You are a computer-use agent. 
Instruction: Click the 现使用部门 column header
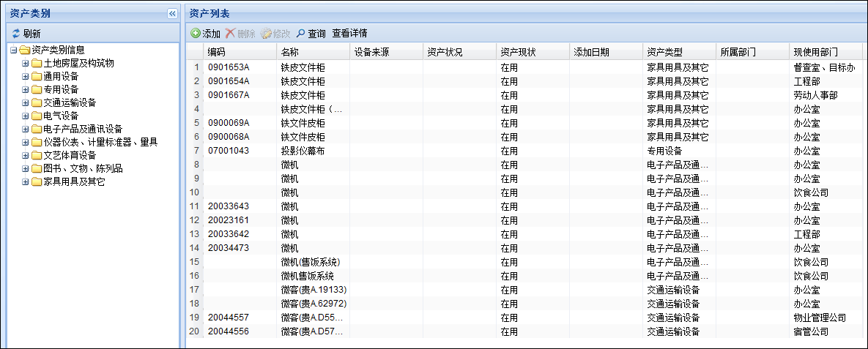[826, 52]
